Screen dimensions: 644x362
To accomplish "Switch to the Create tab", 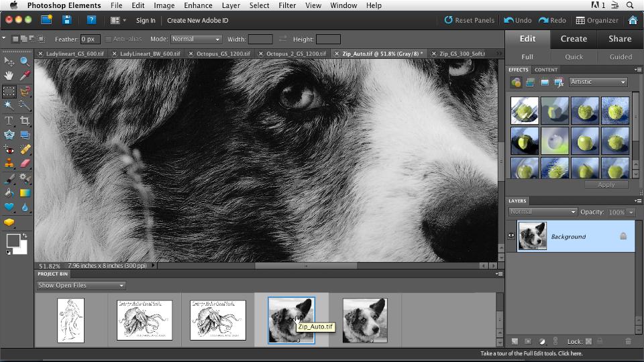I will click(574, 39).
